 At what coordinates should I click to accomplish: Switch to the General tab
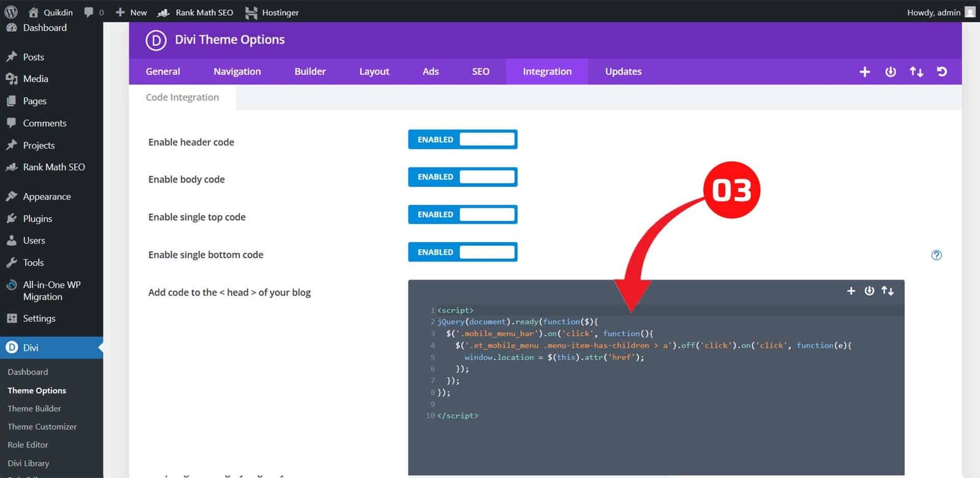point(163,72)
